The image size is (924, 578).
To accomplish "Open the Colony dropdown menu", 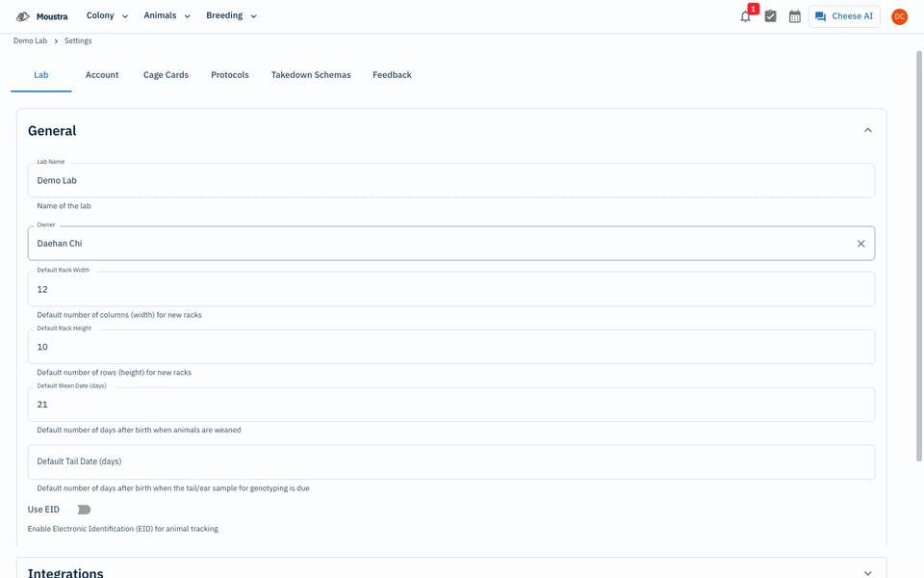I will [x=107, y=16].
